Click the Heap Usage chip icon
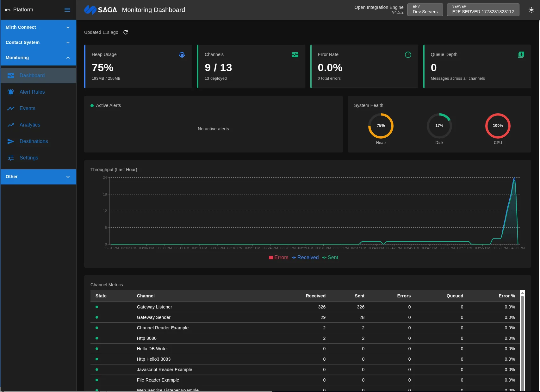The width and height of the screenshot is (540, 392). 182,54
